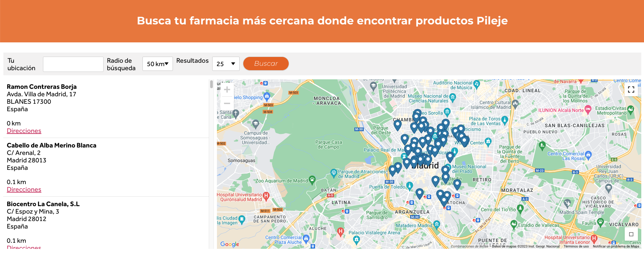Click the Museo Sorolla icon
The height and width of the screenshot is (258, 644).
447,112
